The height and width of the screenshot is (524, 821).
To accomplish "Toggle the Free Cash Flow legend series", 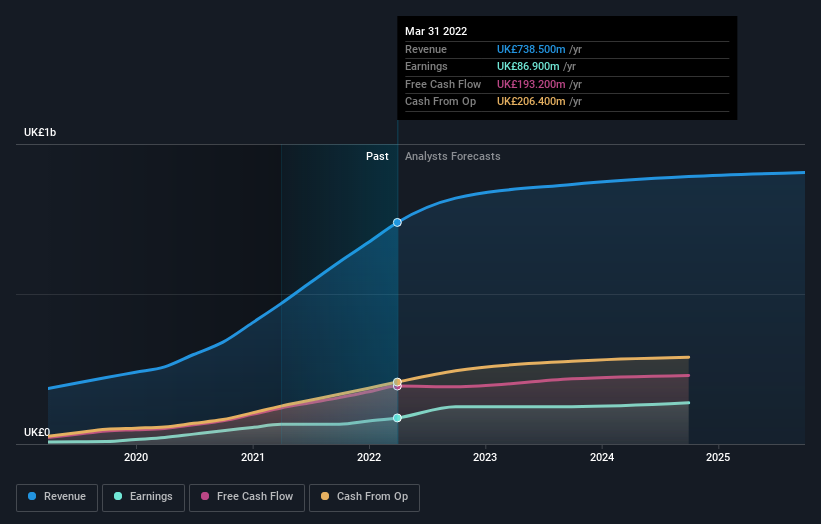I will 247,497.
